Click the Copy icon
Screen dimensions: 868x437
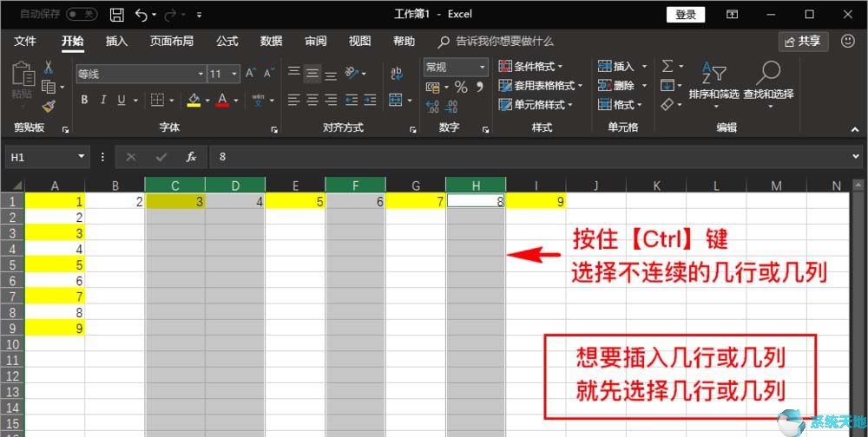(x=49, y=87)
